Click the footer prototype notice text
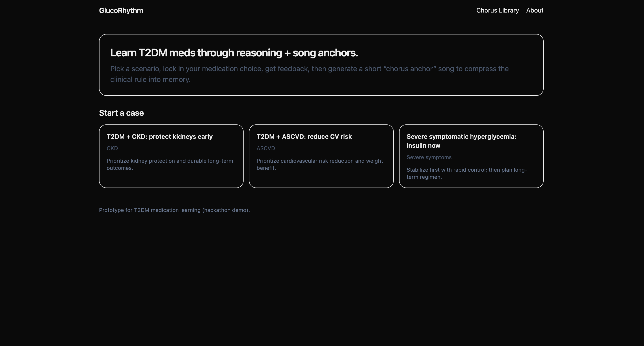Screen dimensions: 644x346 pyautogui.click(x=174, y=210)
